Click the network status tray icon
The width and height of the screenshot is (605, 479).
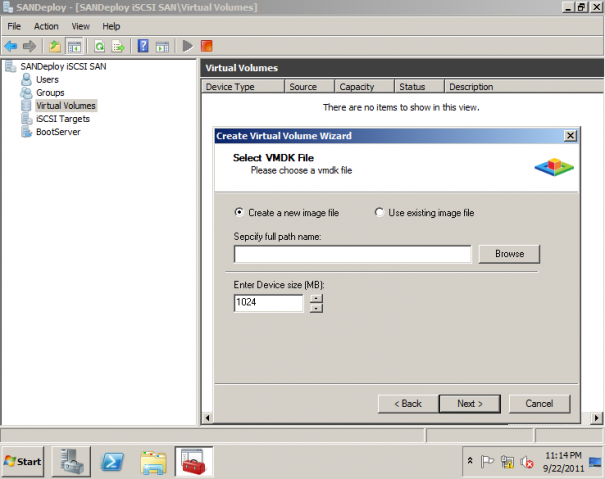coord(507,462)
